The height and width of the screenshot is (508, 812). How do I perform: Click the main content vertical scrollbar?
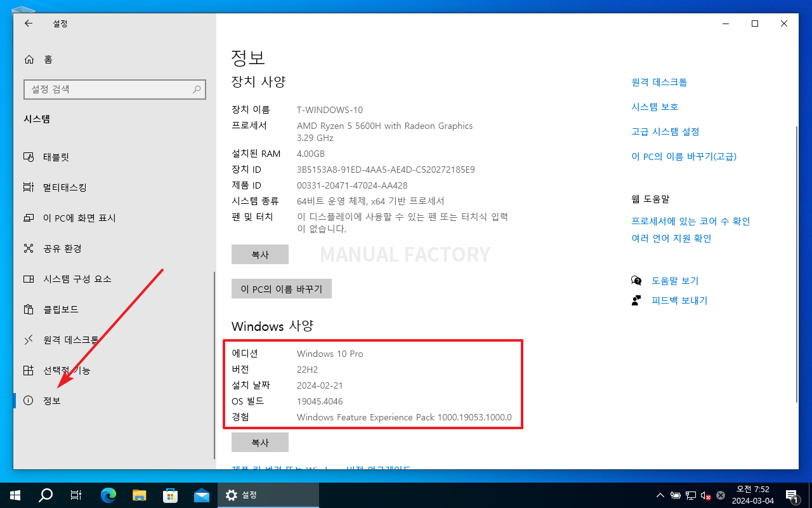tap(797, 264)
